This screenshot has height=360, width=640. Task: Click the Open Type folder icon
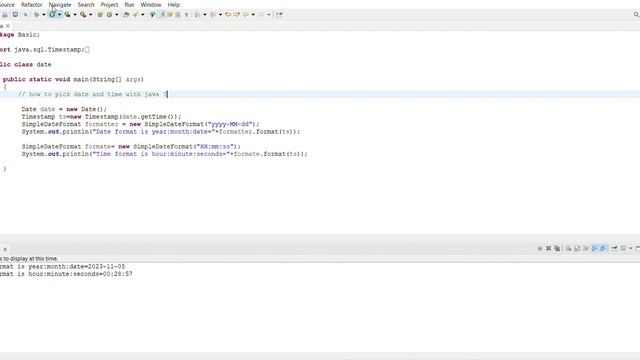point(126,15)
